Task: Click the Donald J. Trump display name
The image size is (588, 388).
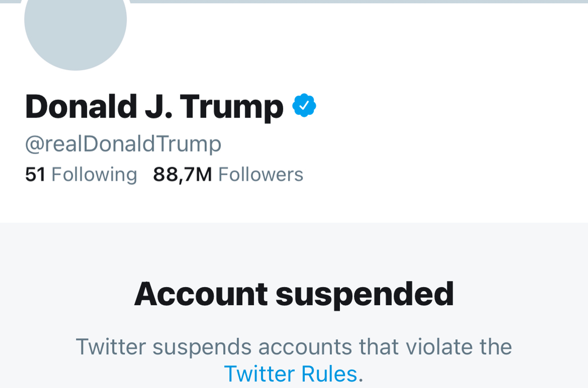Action: click(x=154, y=107)
